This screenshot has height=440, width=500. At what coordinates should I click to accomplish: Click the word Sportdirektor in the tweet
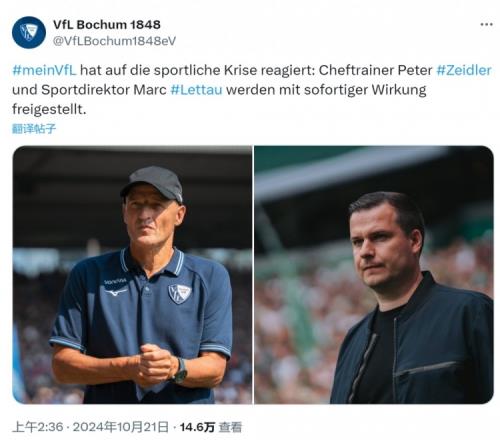85,90
